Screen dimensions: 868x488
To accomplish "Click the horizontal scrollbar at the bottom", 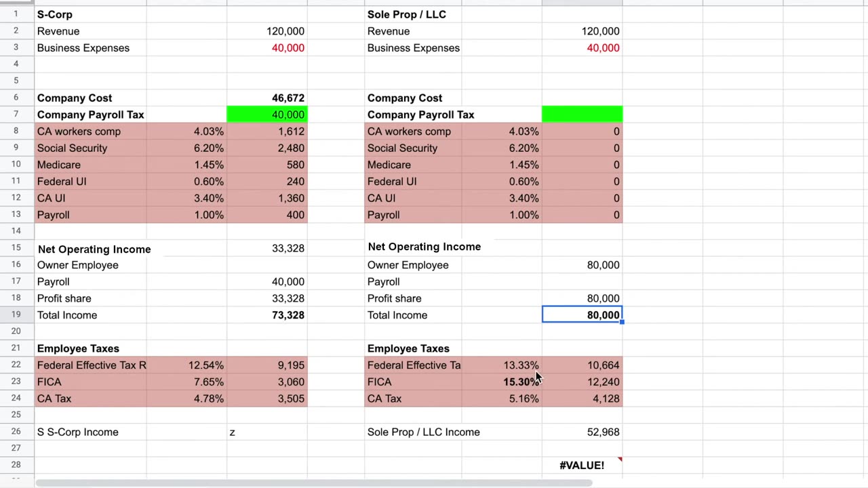I will (314, 483).
